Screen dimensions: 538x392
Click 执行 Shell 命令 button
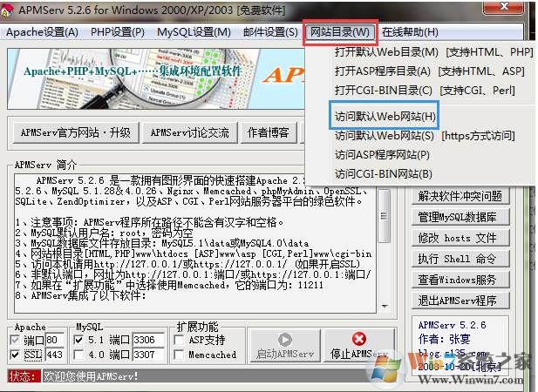[x=460, y=259]
